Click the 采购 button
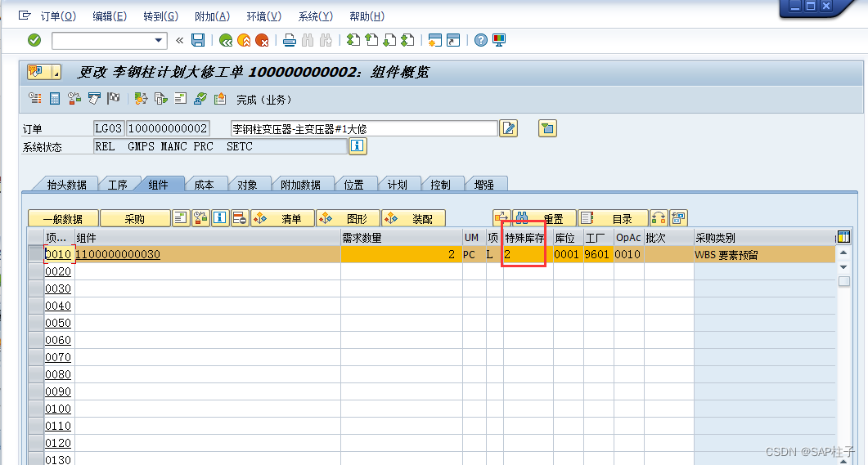868x465 pixels. click(x=134, y=219)
